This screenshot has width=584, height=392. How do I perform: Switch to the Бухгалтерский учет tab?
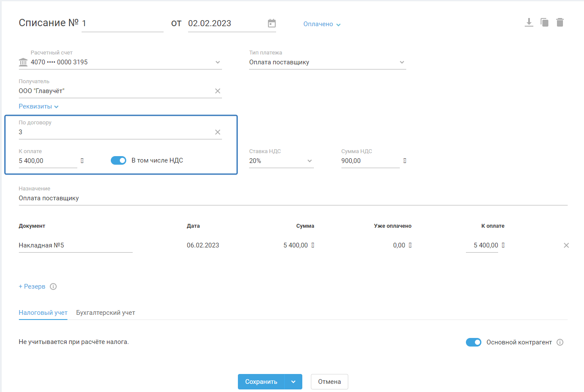click(x=106, y=313)
